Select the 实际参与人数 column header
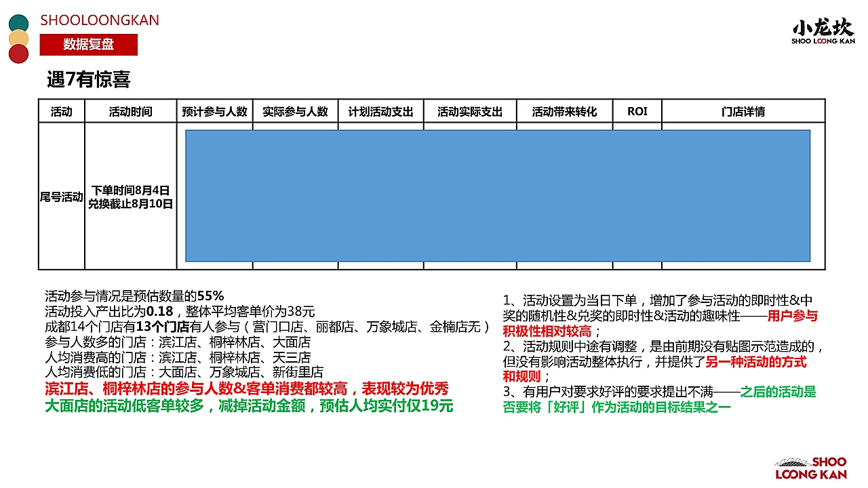 click(295, 111)
